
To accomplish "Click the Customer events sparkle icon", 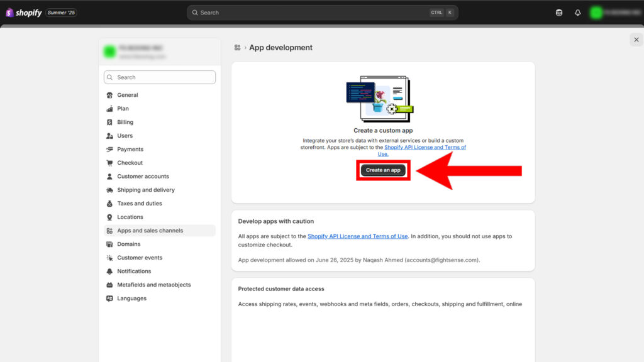I will (109, 258).
